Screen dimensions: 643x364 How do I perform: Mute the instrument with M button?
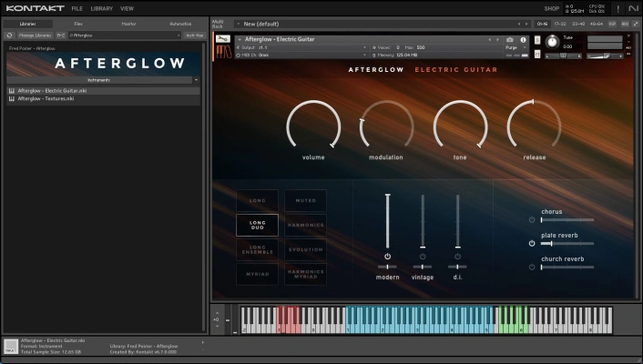click(537, 54)
